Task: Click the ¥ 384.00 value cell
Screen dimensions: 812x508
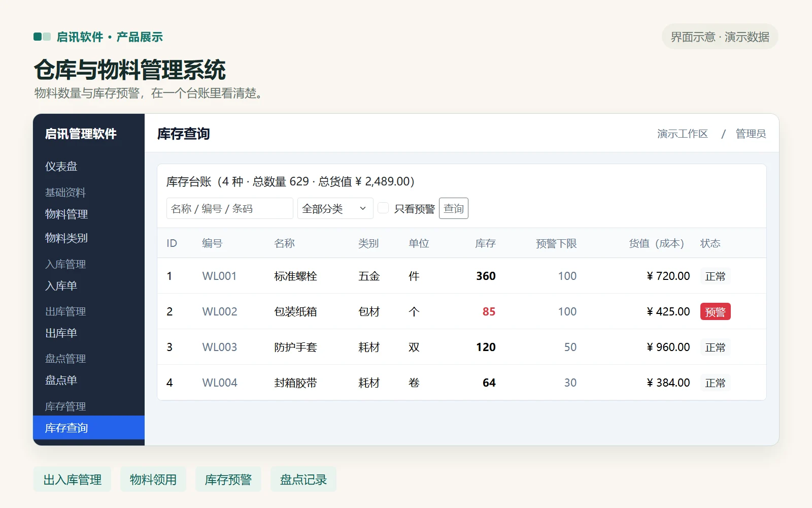Action: coord(668,383)
